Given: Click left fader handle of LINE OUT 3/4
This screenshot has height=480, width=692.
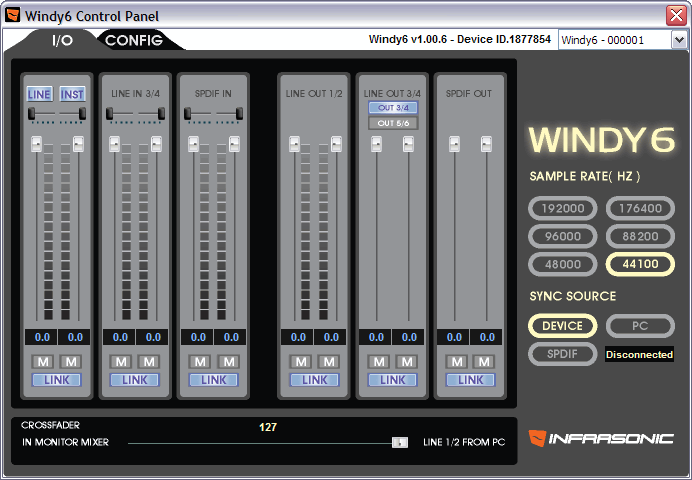Looking at the screenshot, I should 376,144.
